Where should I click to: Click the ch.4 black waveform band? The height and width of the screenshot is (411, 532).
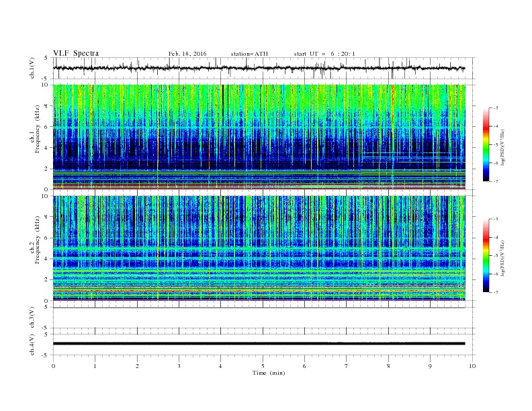tap(259, 344)
